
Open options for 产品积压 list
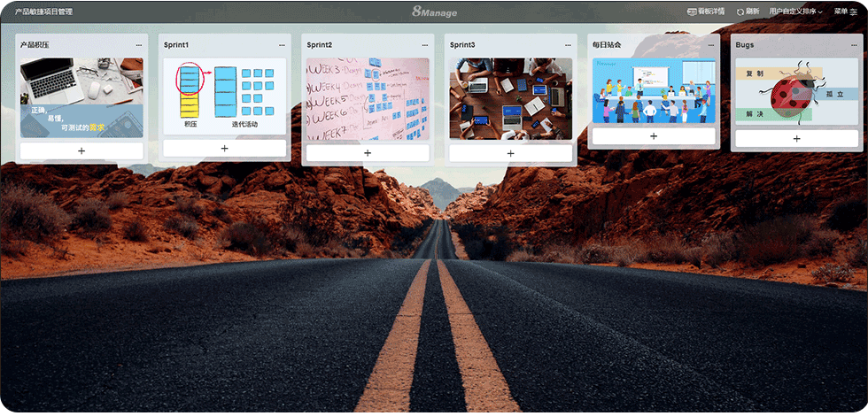(x=138, y=44)
